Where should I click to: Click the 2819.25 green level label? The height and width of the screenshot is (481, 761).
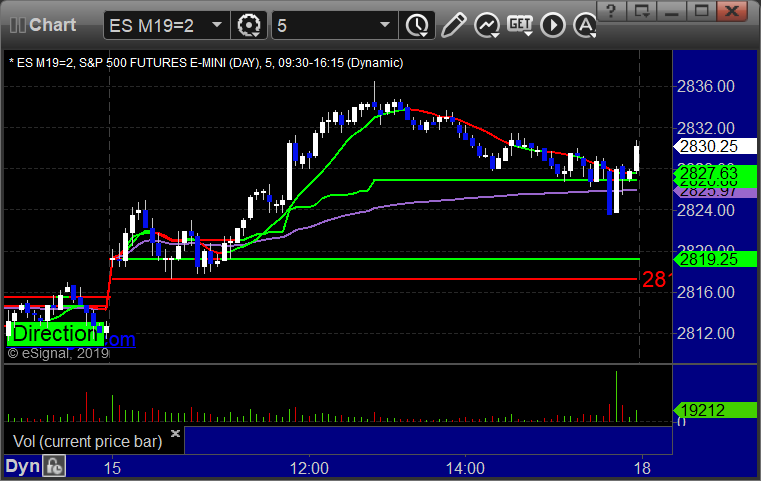coord(714,259)
